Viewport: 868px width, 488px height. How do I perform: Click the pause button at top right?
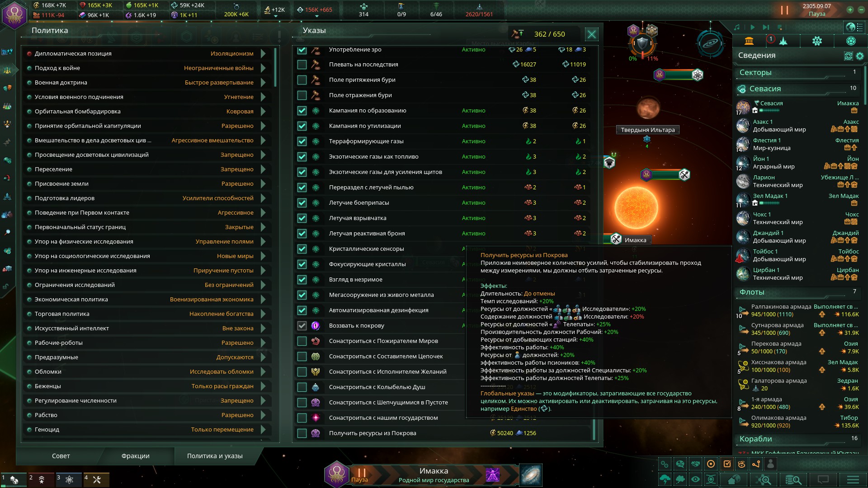point(784,10)
